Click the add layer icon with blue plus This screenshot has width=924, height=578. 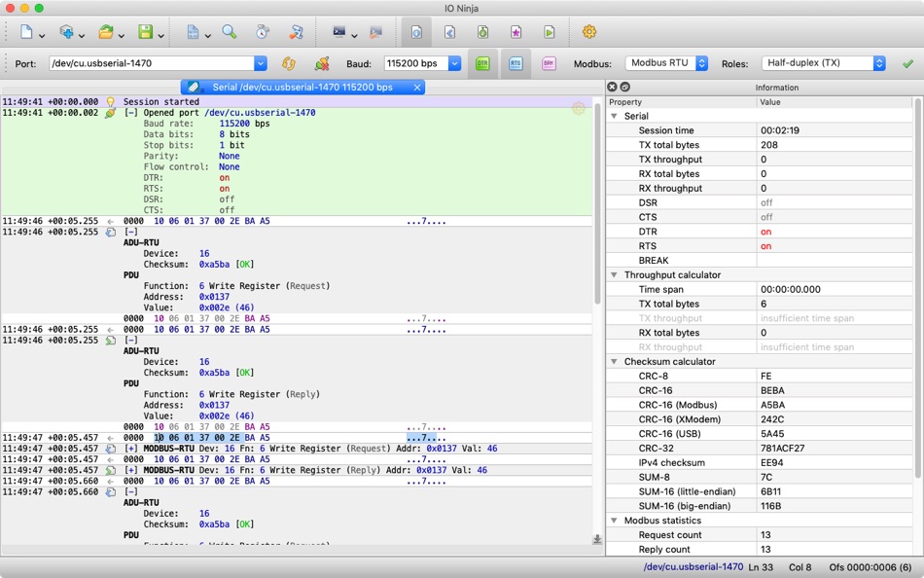tap(66, 32)
